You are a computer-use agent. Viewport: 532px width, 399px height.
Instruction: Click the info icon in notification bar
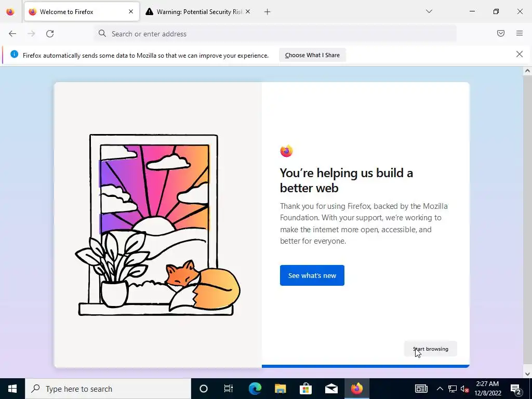(x=14, y=54)
